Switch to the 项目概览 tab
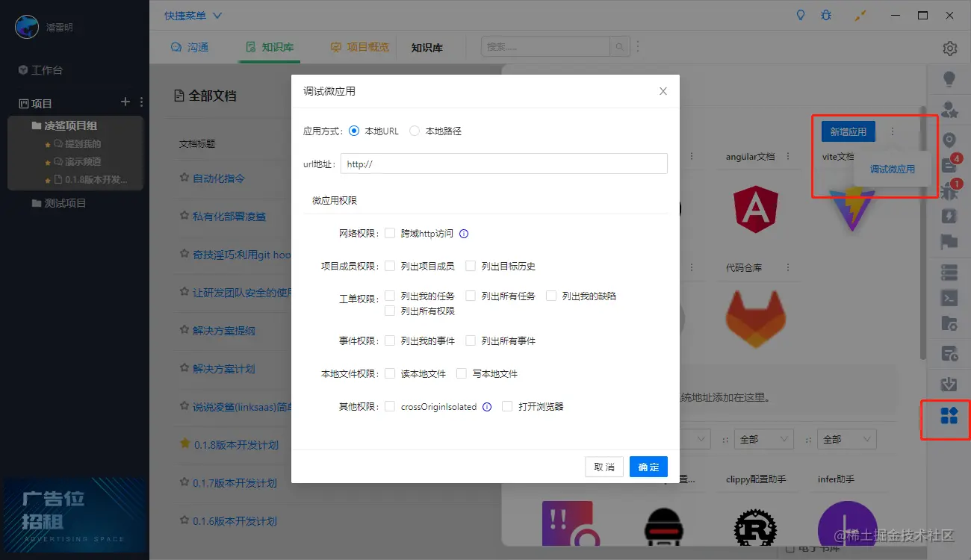 359,47
